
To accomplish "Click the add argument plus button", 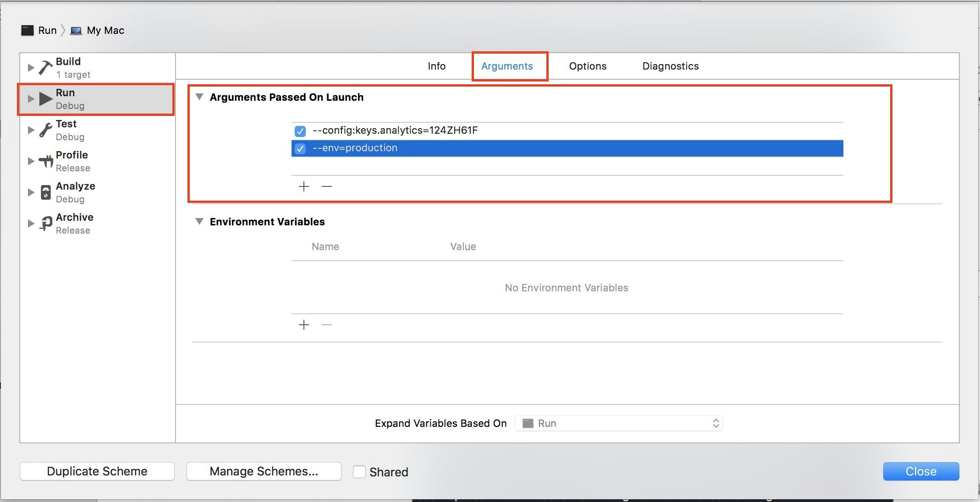I will point(303,186).
